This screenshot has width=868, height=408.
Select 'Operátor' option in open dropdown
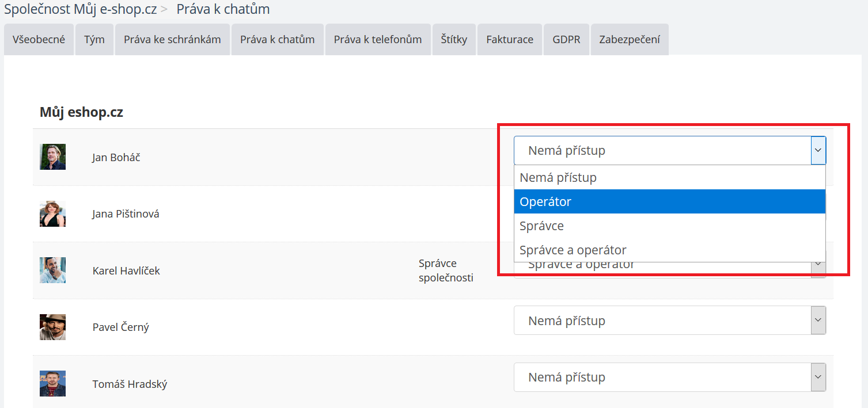coord(669,201)
